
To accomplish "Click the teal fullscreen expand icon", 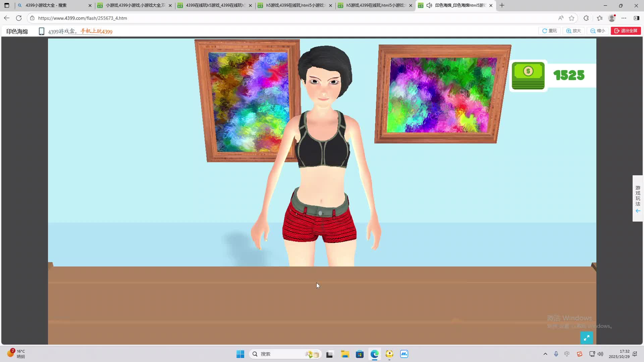I will tap(586, 338).
